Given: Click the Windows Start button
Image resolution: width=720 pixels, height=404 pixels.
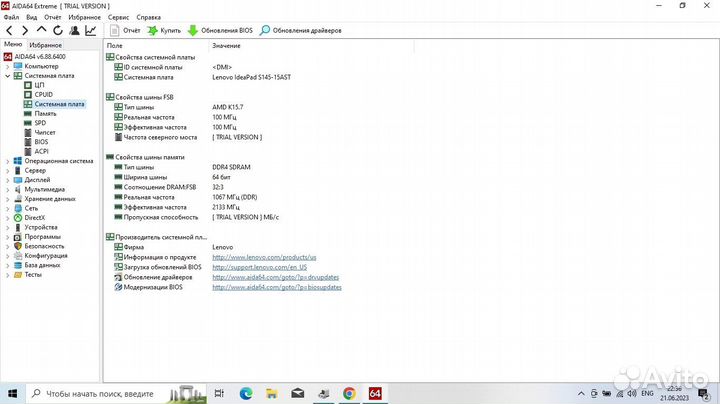Looking at the screenshot, I should pyautogui.click(x=12, y=393).
